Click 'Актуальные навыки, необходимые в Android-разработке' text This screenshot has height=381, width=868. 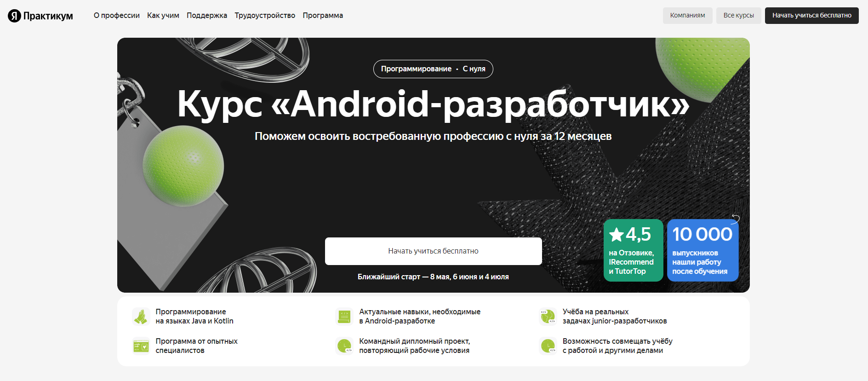tap(420, 317)
